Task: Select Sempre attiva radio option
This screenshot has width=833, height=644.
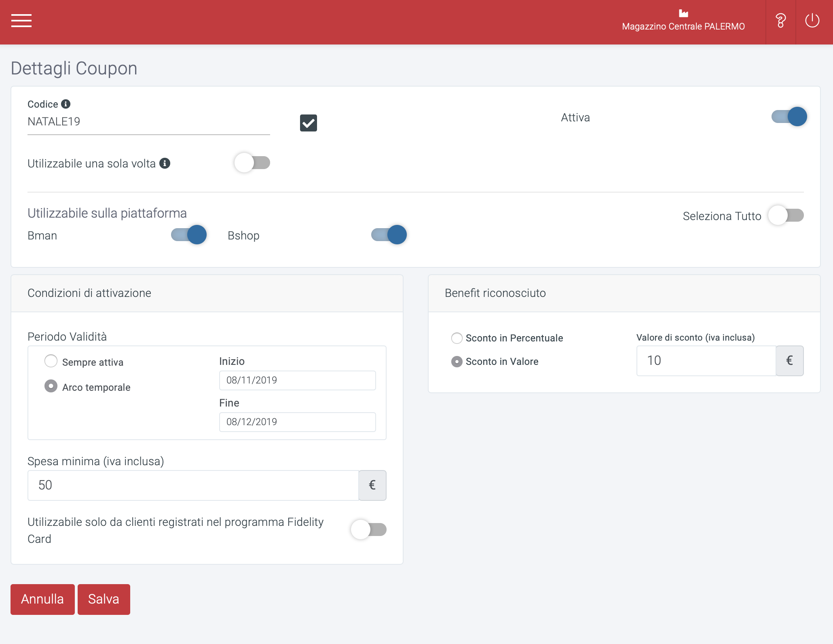Action: [51, 361]
